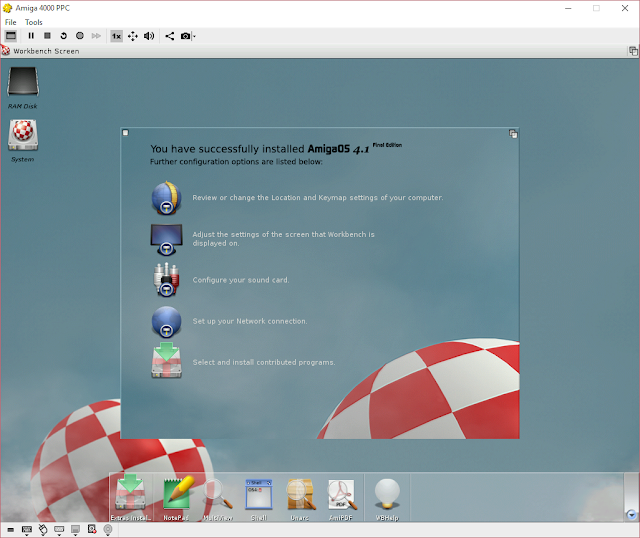Click the Workbench screen depth gadget

click(633, 51)
